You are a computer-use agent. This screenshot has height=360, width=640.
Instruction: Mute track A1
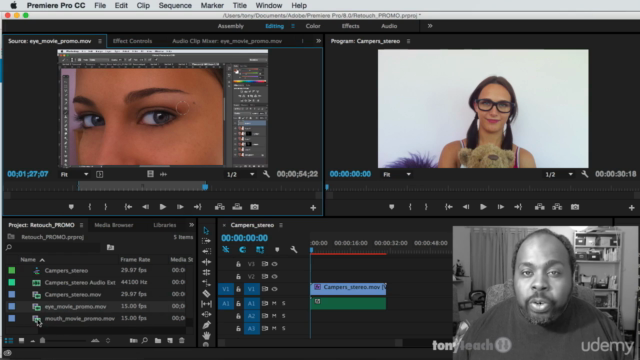[274, 303]
